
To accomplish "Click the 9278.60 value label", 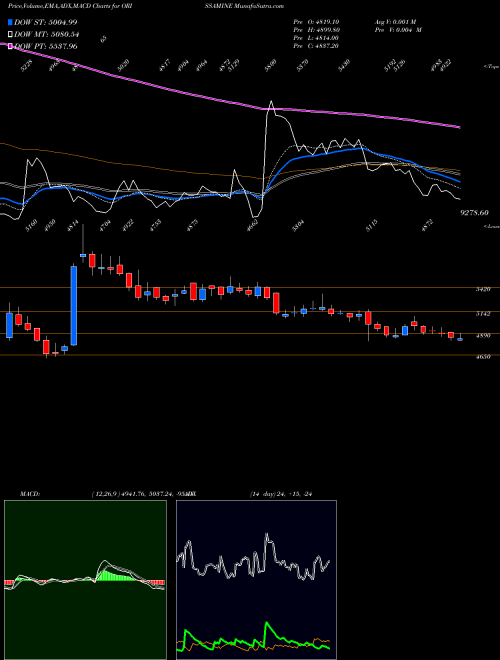I will click(x=474, y=213).
